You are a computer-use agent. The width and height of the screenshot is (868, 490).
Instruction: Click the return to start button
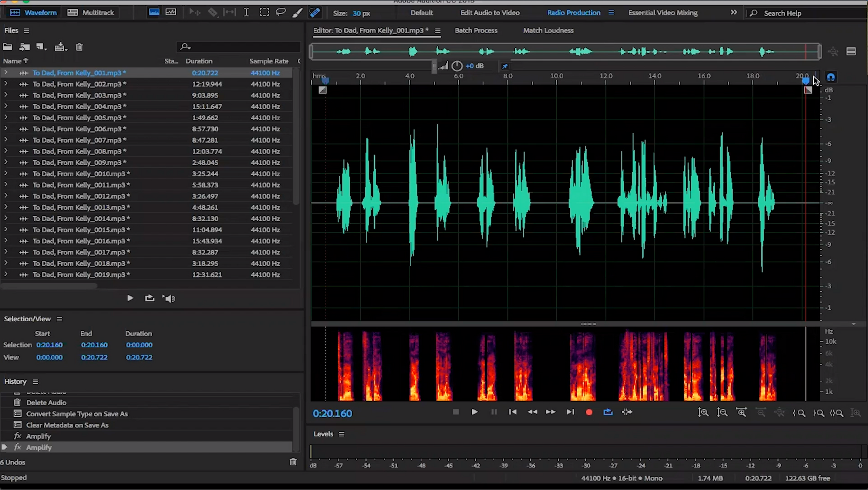pyautogui.click(x=513, y=412)
